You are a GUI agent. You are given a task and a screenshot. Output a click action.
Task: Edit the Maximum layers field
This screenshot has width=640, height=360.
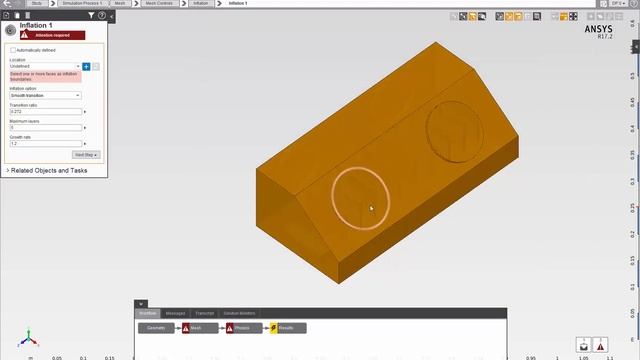coord(45,128)
